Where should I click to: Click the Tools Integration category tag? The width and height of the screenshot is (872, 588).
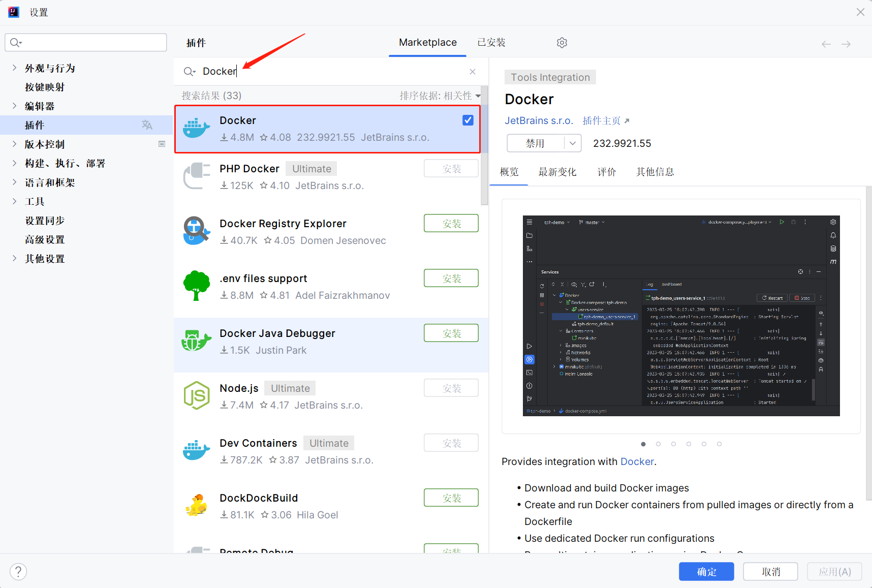(550, 77)
